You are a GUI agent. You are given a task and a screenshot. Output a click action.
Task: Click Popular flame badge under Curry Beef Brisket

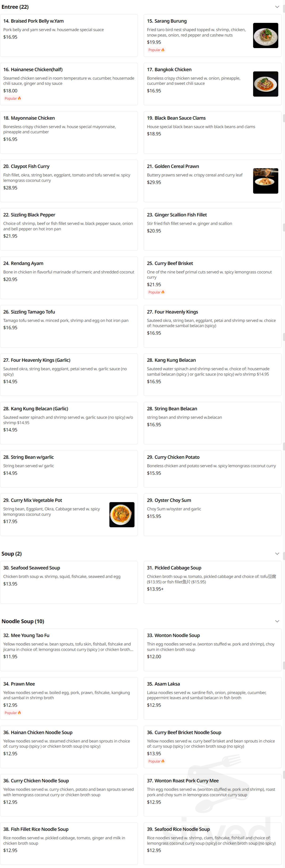[157, 292]
